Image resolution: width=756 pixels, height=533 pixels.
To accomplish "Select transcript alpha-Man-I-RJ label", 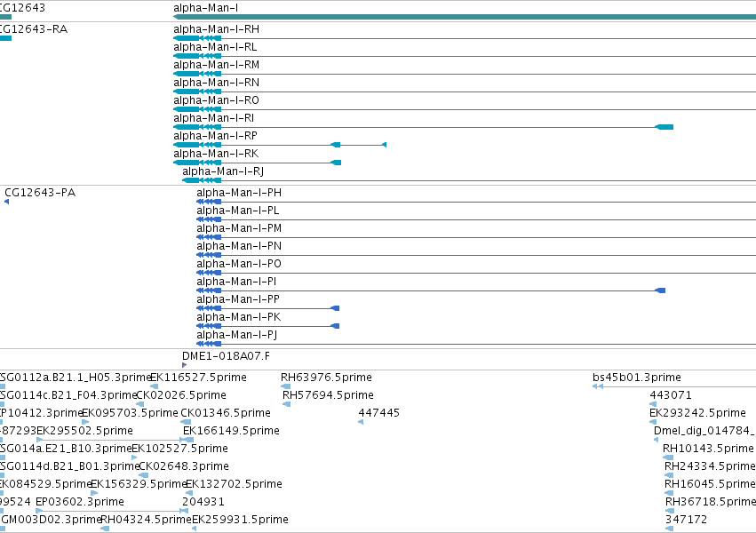I will 223,172.
